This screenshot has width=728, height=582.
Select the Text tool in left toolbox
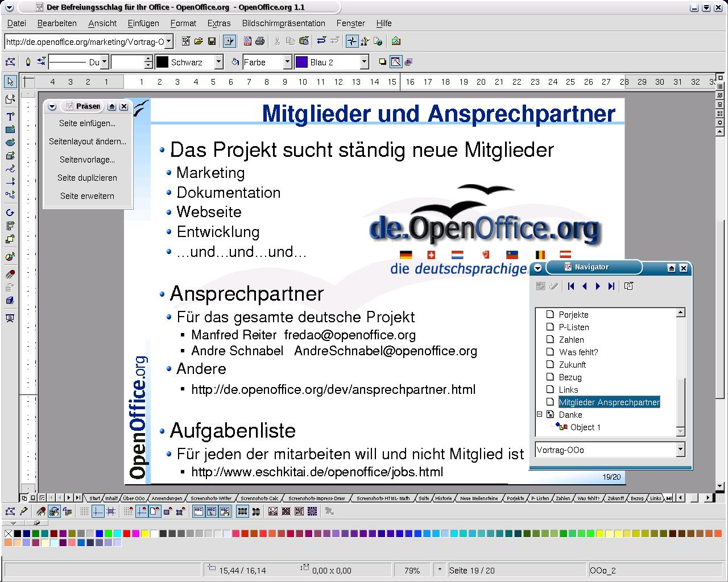click(x=10, y=116)
